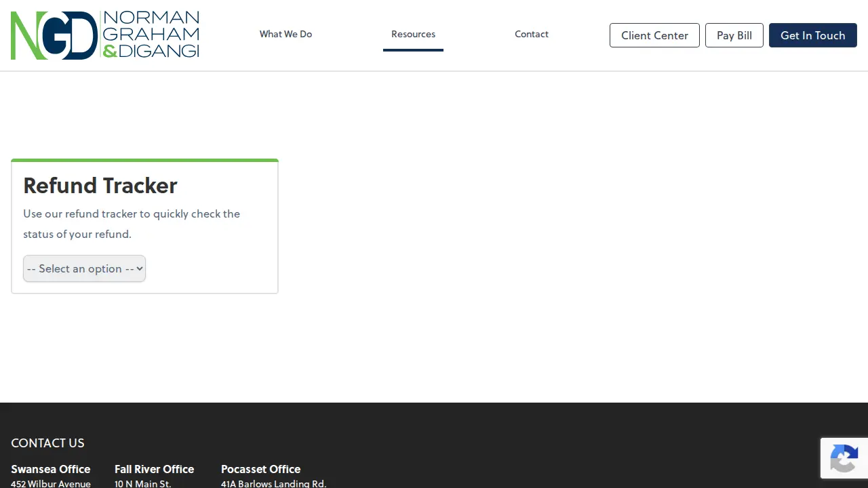Expand the Select an option dropdown
The width and height of the screenshot is (868, 488).
[x=84, y=268]
